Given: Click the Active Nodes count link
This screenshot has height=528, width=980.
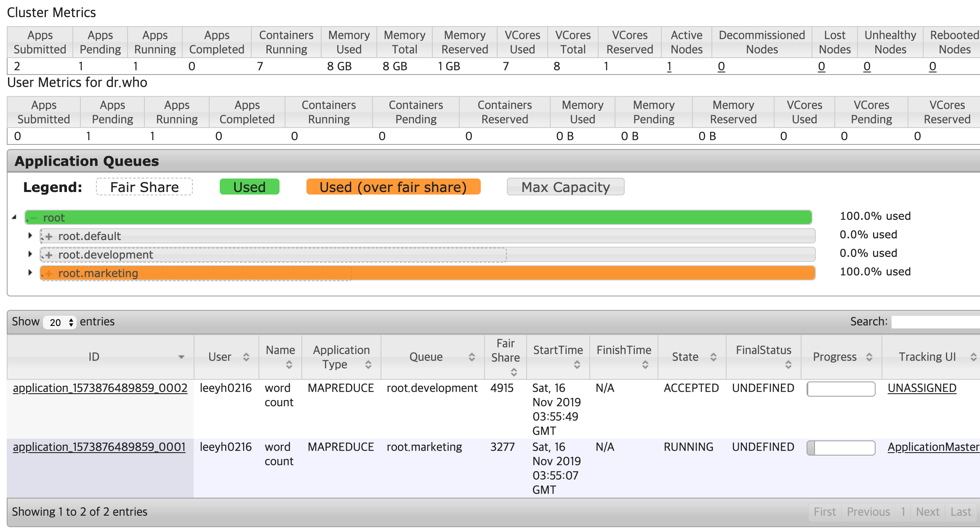Looking at the screenshot, I should click(669, 66).
